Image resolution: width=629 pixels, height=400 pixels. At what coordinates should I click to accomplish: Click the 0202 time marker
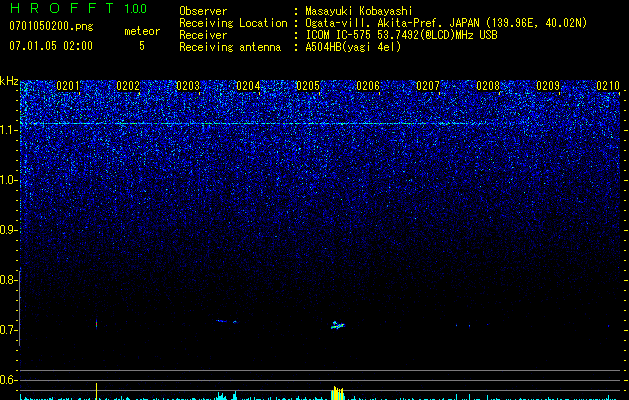pyautogui.click(x=128, y=86)
